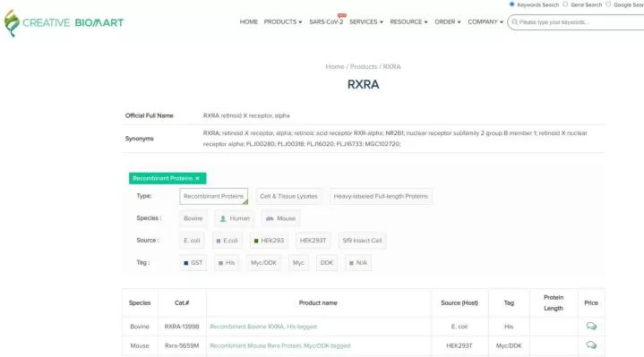The width and height of the screenshot is (644, 357).
Task: Open Recombinant Bovine RXRA, His-tagged link
Action: (x=263, y=327)
